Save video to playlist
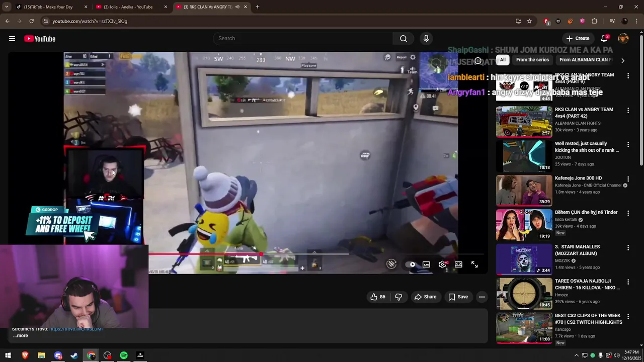The width and height of the screenshot is (644, 362). tap(458, 297)
